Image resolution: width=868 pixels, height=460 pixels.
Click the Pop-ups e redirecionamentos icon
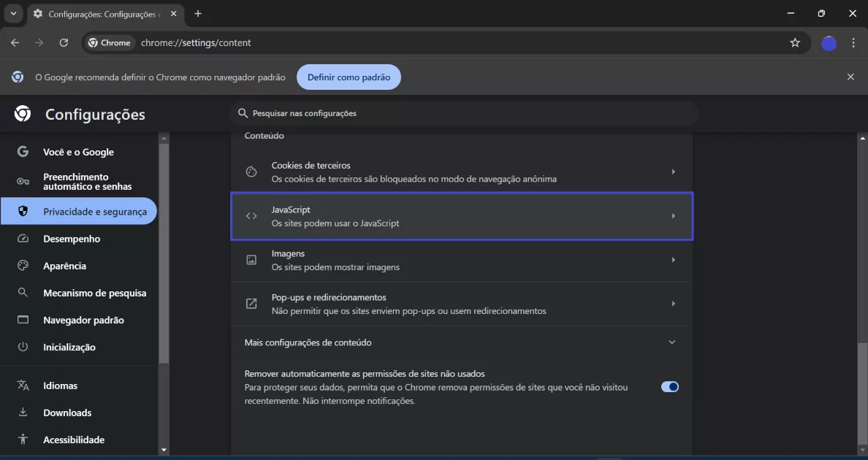tap(251, 304)
